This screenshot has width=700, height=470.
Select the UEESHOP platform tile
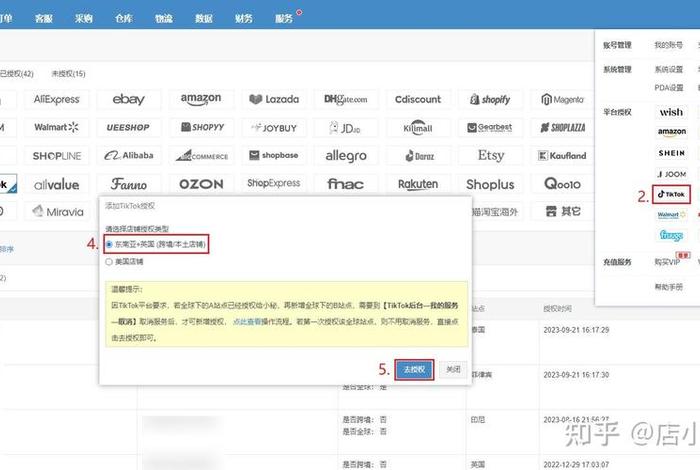129,128
